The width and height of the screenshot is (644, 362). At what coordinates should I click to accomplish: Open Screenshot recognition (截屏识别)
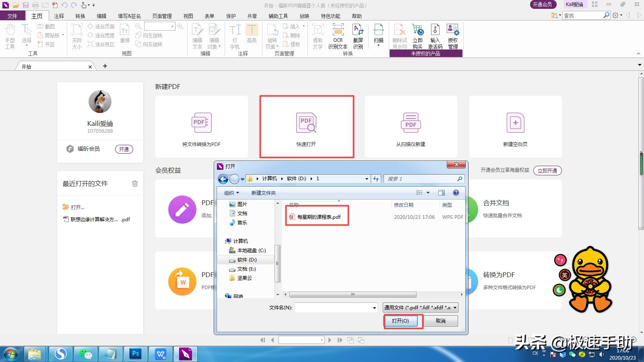click(358, 35)
